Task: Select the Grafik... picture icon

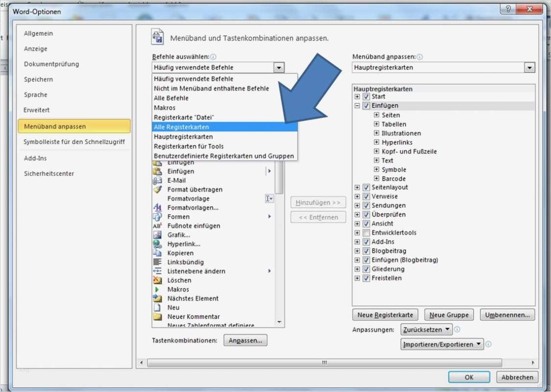Action: click(x=157, y=235)
